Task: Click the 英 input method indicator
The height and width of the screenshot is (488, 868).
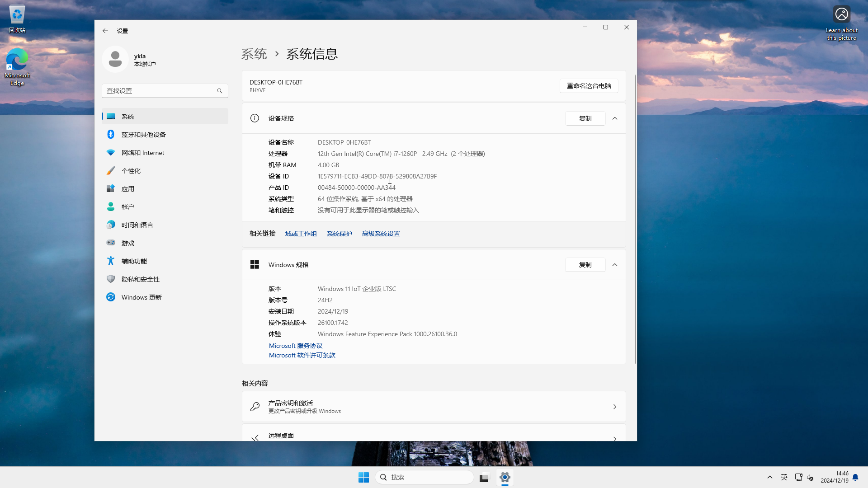Action: coord(784,477)
